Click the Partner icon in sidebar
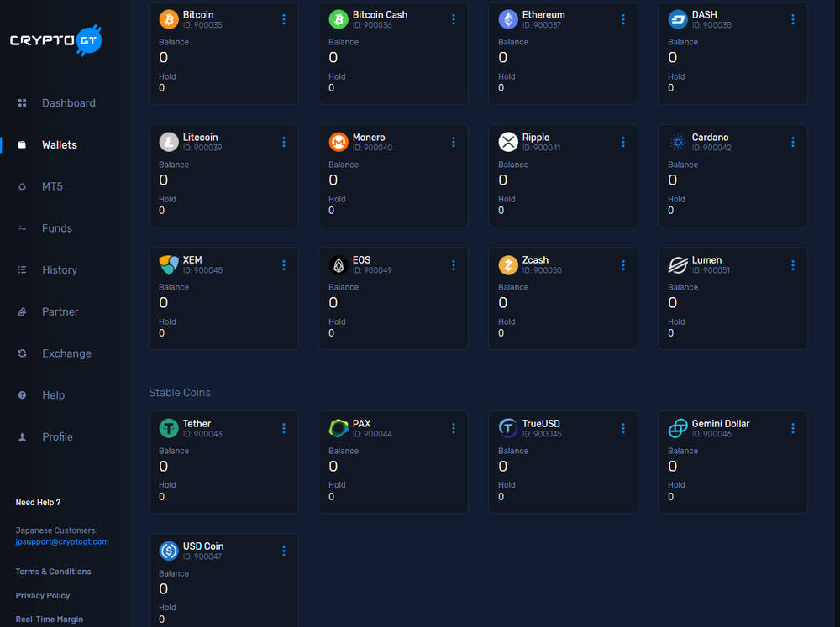The image size is (840, 627). tap(22, 311)
